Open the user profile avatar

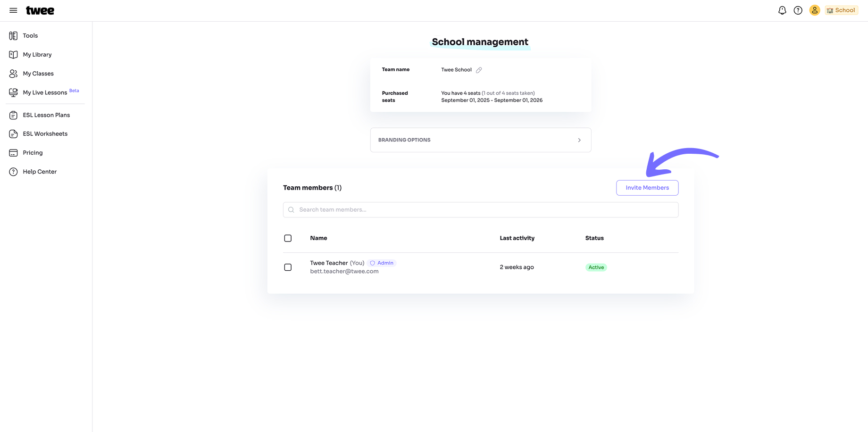coord(815,10)
